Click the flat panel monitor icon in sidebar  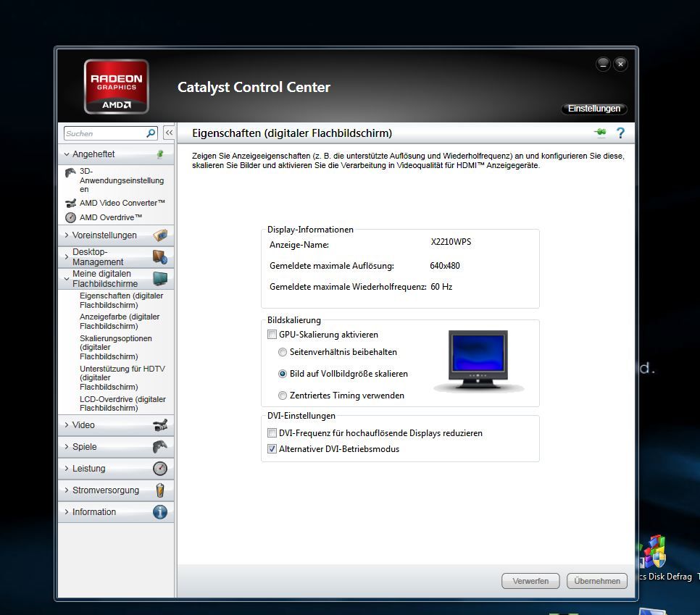click(x=160, y=278)
